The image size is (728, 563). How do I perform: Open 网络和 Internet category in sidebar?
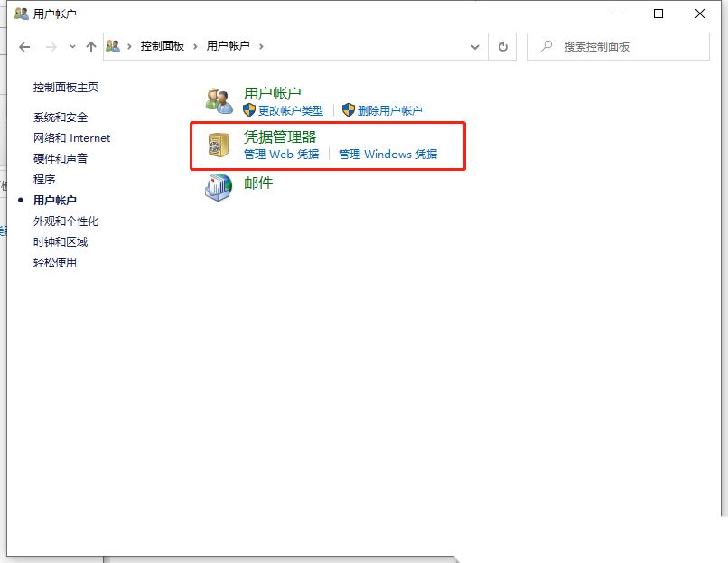click(71, 138)
